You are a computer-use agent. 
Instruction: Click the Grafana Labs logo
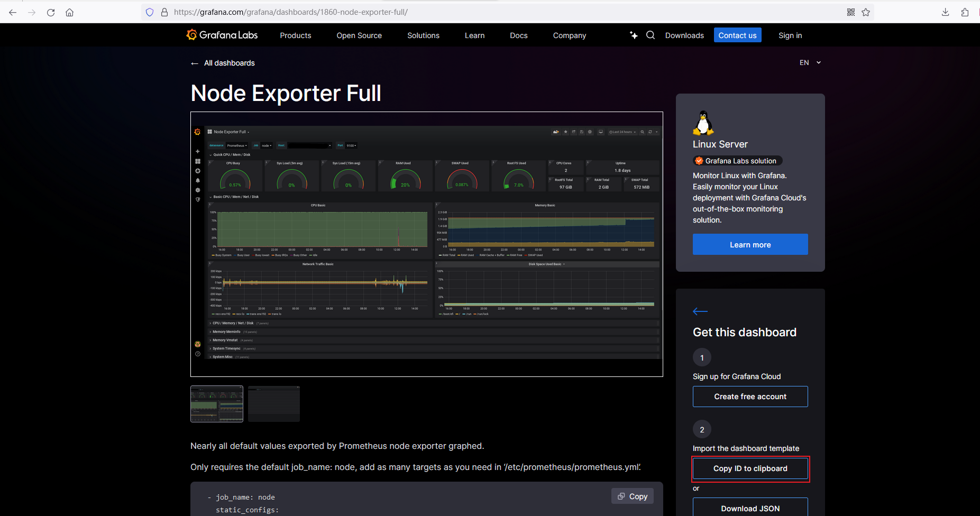(222, 35)
